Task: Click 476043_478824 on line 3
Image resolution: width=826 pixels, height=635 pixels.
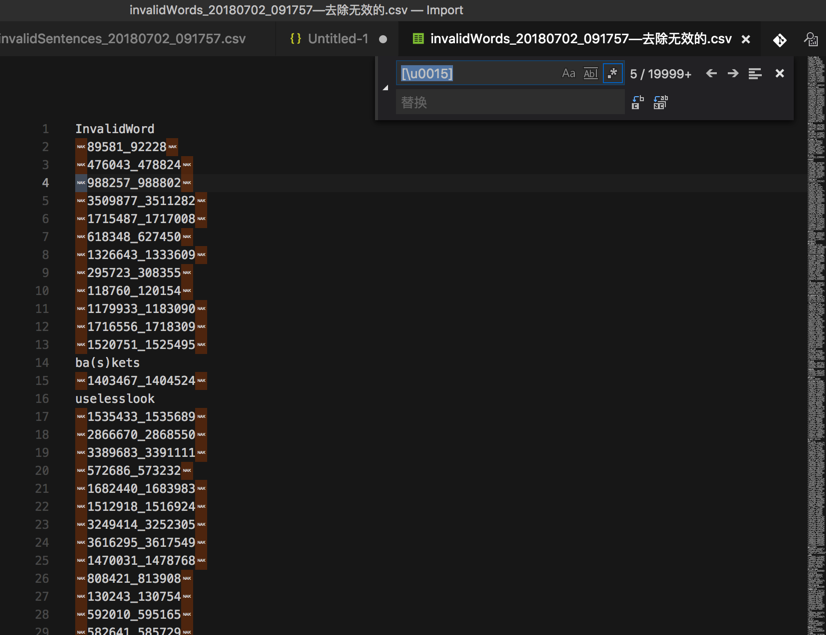Action: (x=134, y=164)
